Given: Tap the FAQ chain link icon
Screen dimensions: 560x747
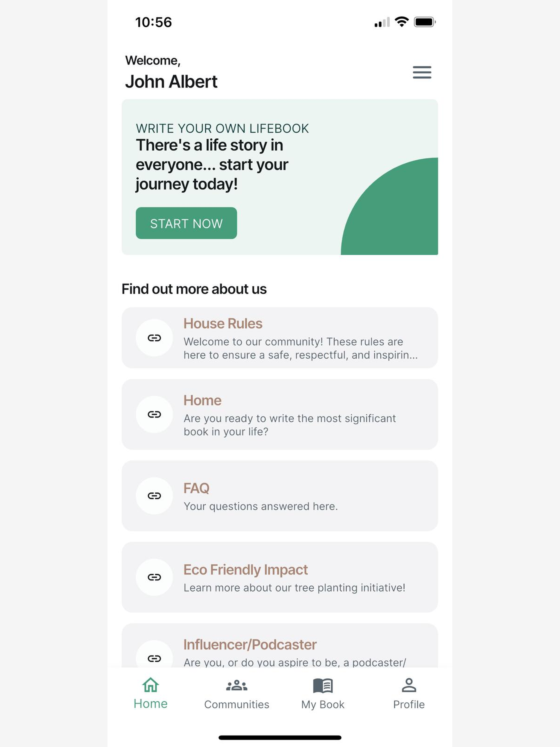Looking at the screenshot, I should 154,495.
